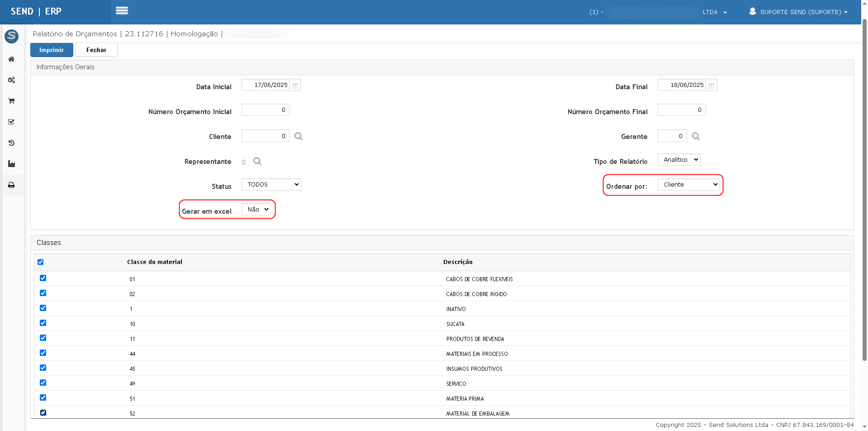Search for a Representante with magnifier

point(257,161)
